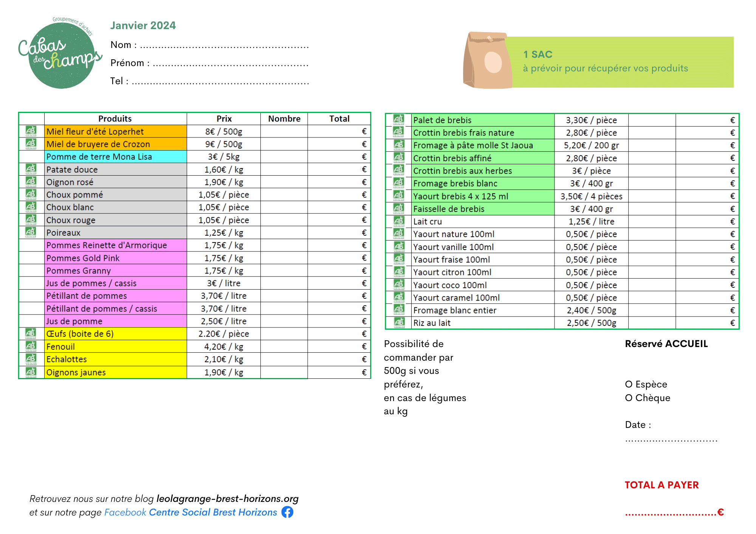
Task: Click the Facebook logo icon
Action: coord(287,512)
